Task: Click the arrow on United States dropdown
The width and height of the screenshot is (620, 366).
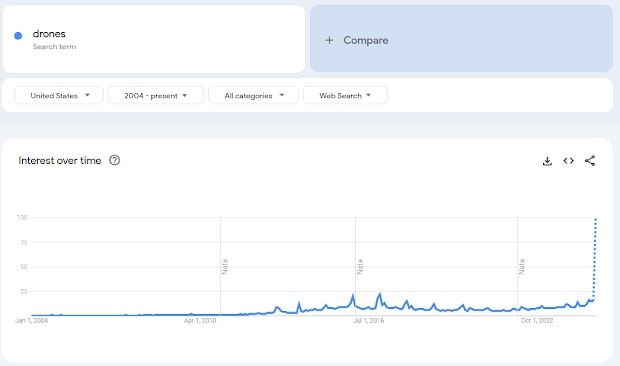Action: 87,95
